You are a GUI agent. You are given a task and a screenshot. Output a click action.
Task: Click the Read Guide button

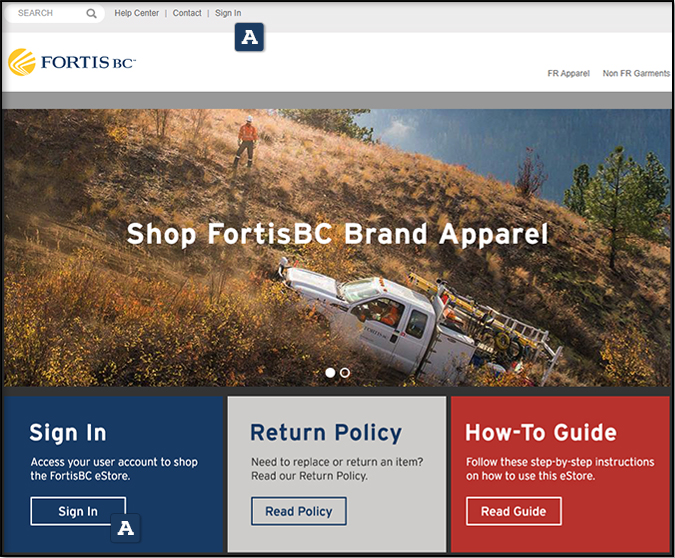(x=514, y=511)
